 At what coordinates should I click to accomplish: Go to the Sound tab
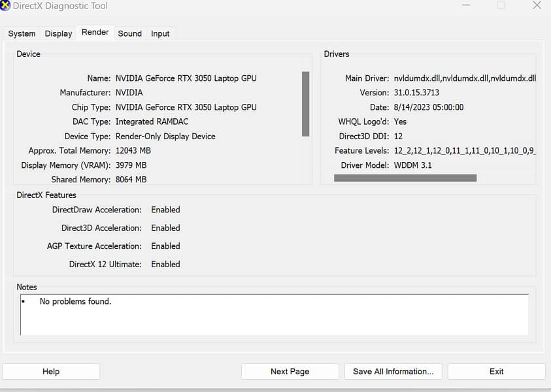pyautogui.click(x=129, y=33)
